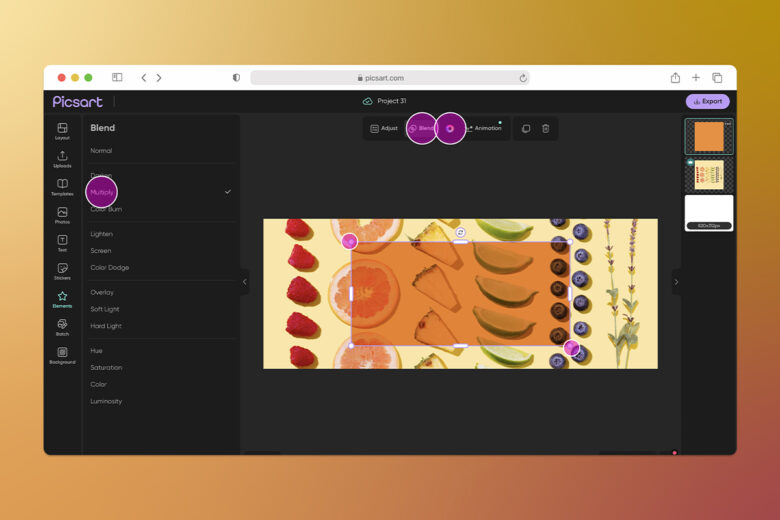
Task: Select the orange rectangle layer thumbnail
Action: [708, 136]
